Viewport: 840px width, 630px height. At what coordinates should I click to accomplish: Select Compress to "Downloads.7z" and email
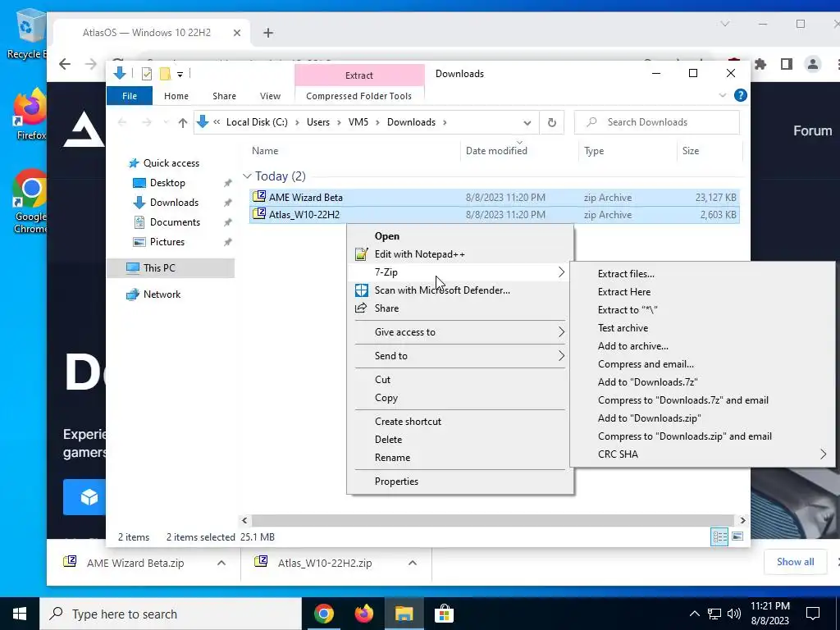[x=683, y=400]
